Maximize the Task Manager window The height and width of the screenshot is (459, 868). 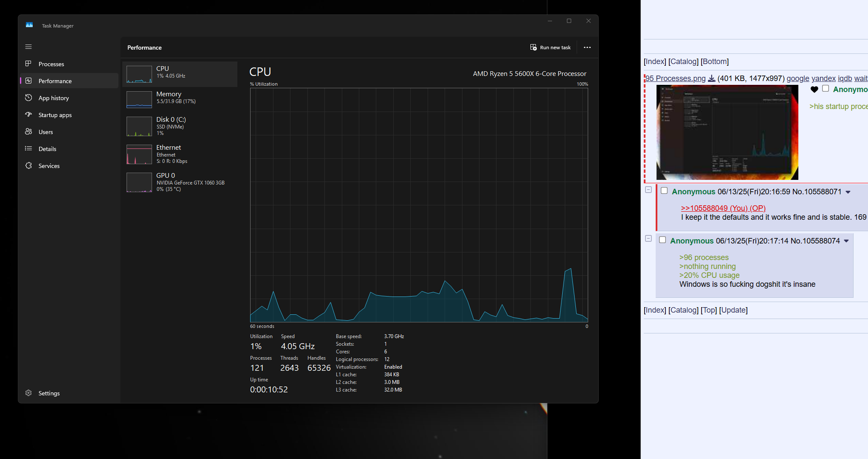[569, 21]
